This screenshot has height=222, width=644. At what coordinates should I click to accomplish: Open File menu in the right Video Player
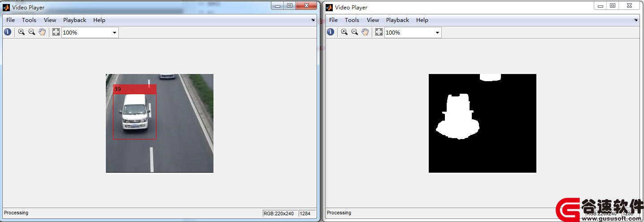333,20
